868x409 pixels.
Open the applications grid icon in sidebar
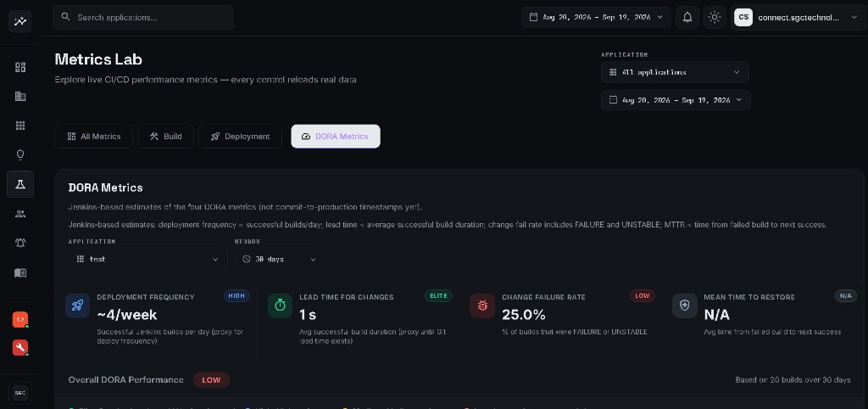click(20, 126)
